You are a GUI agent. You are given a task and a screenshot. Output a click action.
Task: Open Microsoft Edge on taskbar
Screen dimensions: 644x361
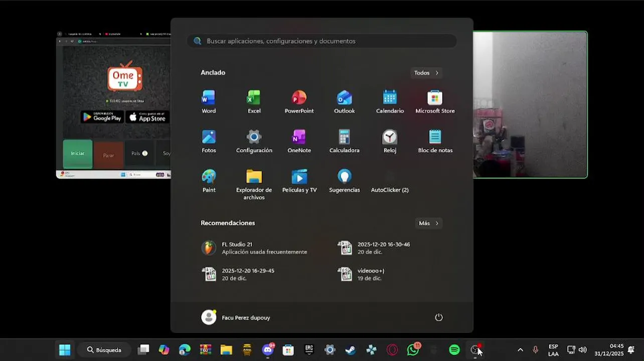(x=185, y=350)
